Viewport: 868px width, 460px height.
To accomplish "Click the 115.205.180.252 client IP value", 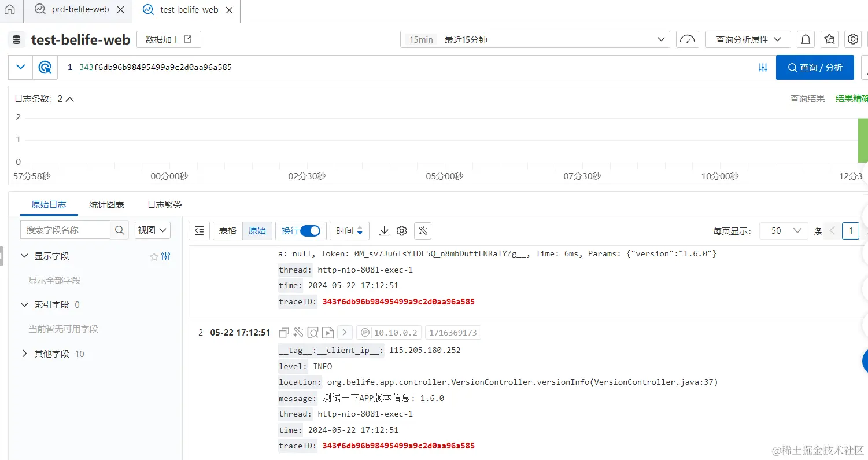I will pyautogui.click(x=425, y=350).
